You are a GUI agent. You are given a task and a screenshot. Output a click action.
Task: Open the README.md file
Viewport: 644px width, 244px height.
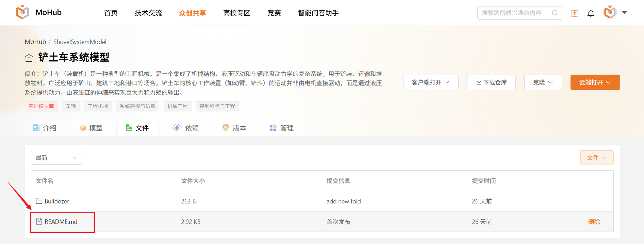pos(61,222)
